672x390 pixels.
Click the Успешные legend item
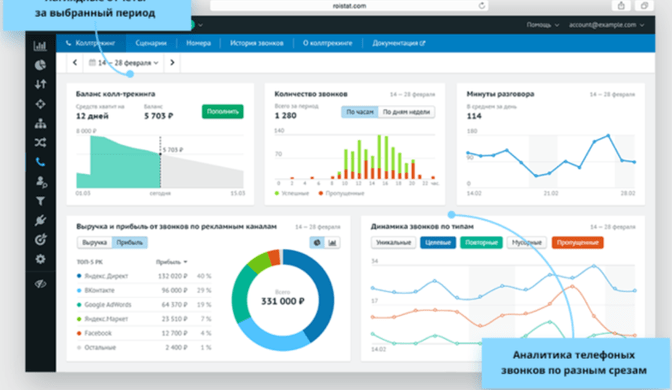(x=291, y=193)
